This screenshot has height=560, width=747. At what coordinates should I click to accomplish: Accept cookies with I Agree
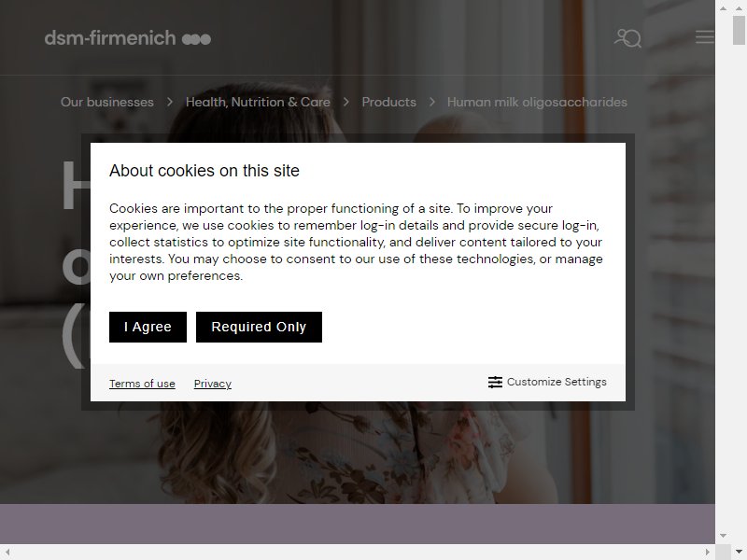148,328
